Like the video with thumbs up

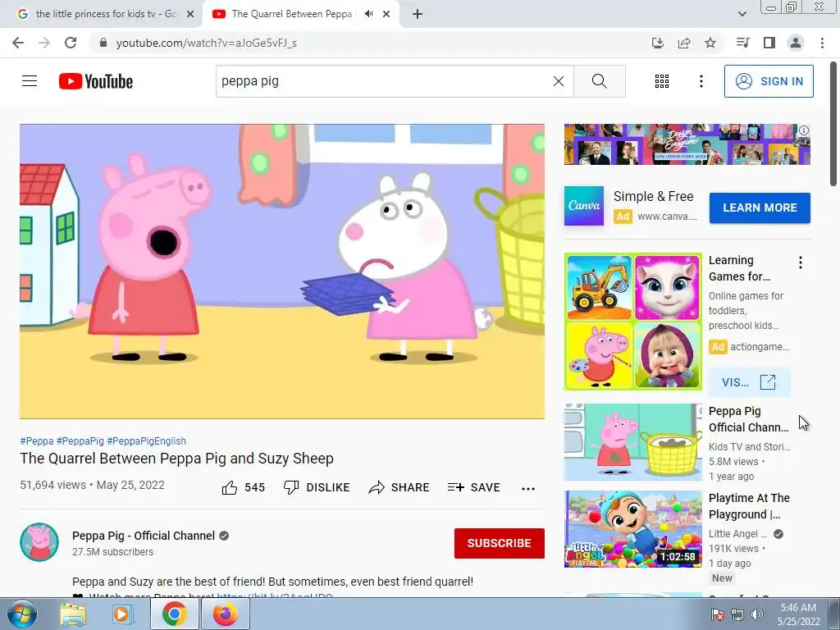click(243, 487)
